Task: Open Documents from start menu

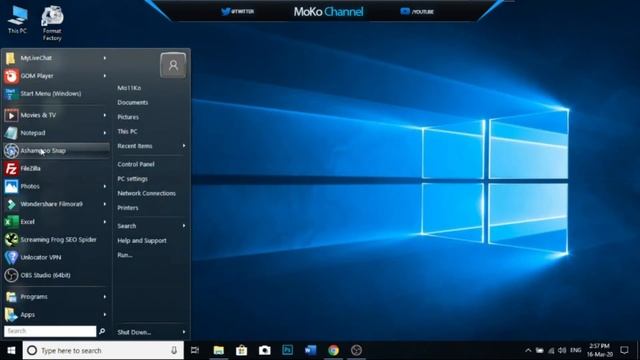Action: (x=133, y=102)
